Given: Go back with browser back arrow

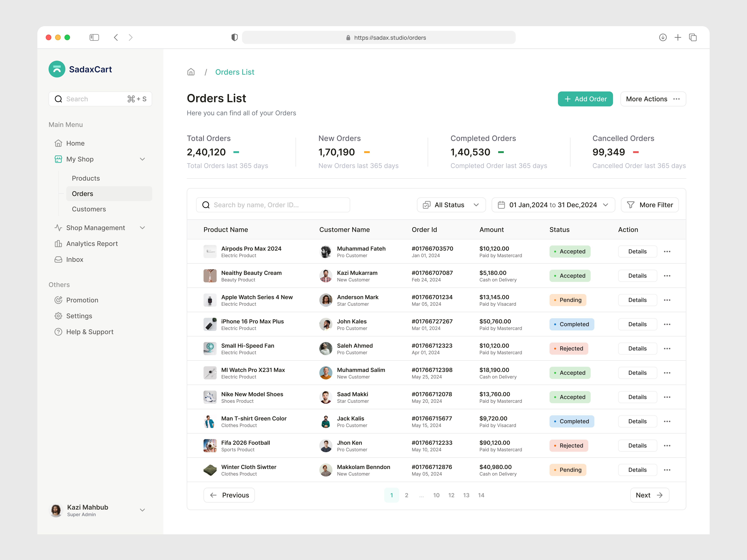Looking at the screenshot, I should (x=116, y=37).
